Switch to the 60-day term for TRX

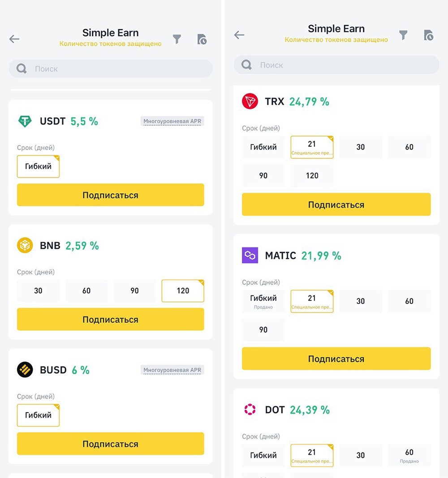click(409, 147)
